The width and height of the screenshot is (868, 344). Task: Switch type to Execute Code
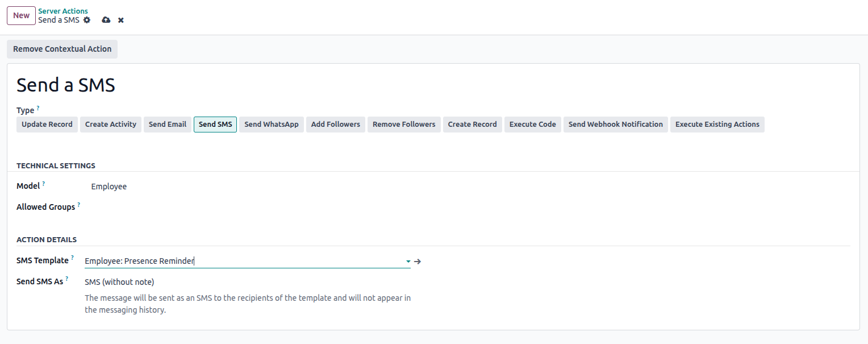pyautogui.click(x=532, y=125)
